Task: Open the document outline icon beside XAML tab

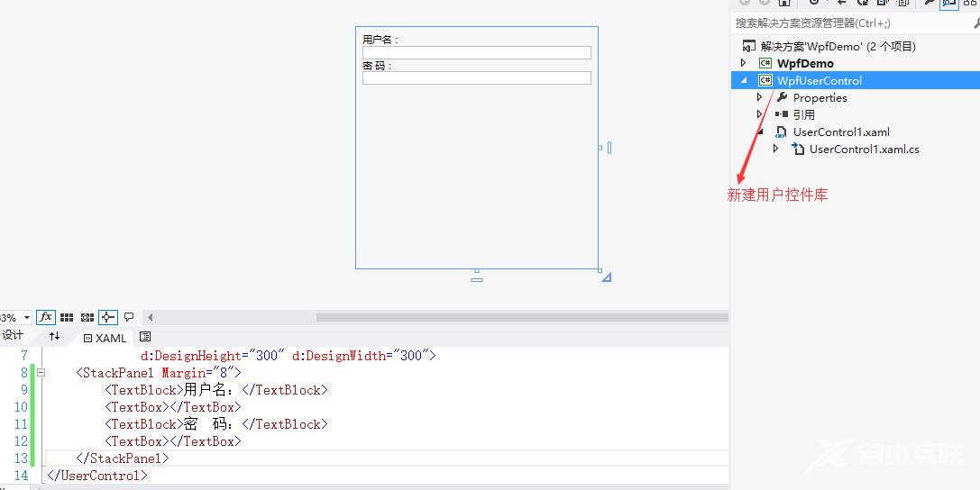Action: 145,337
